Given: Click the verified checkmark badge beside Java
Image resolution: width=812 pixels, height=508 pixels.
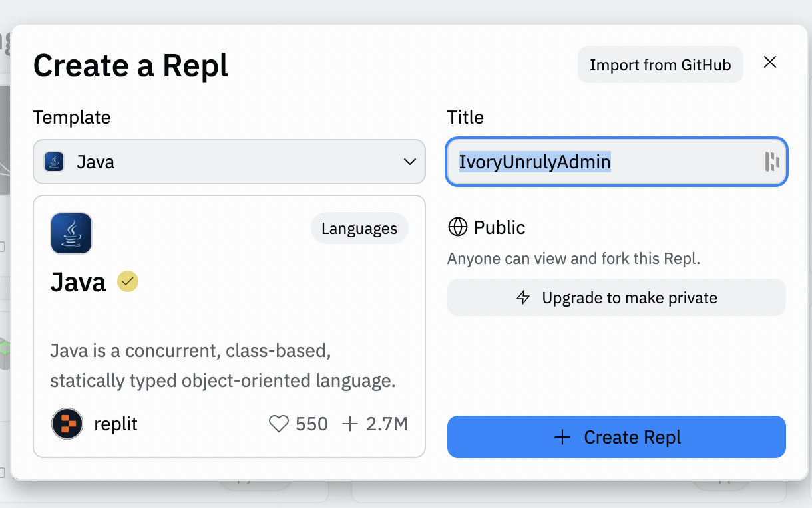Looking at the screenshot, I should [128, 282].
